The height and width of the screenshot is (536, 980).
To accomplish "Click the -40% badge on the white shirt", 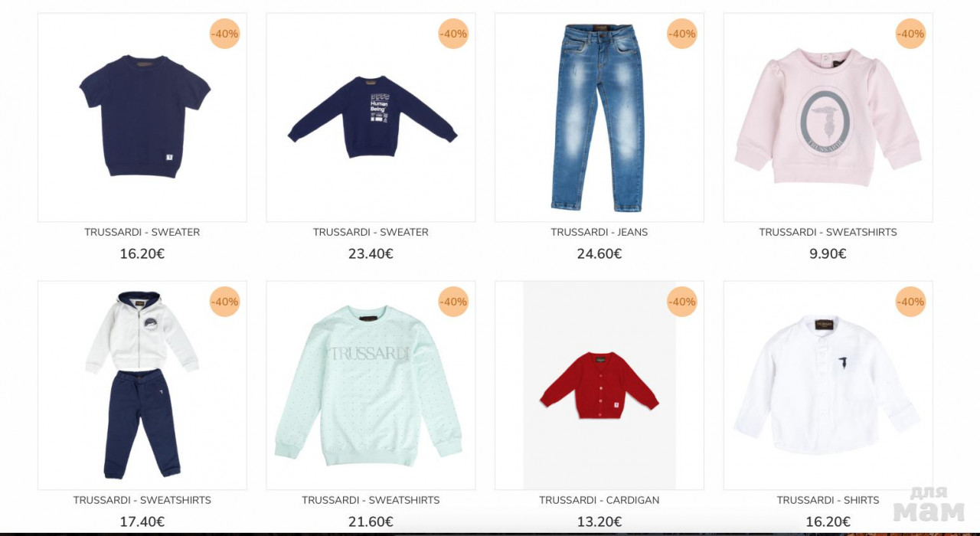I will pyautogui.click(x=910, y=302).
